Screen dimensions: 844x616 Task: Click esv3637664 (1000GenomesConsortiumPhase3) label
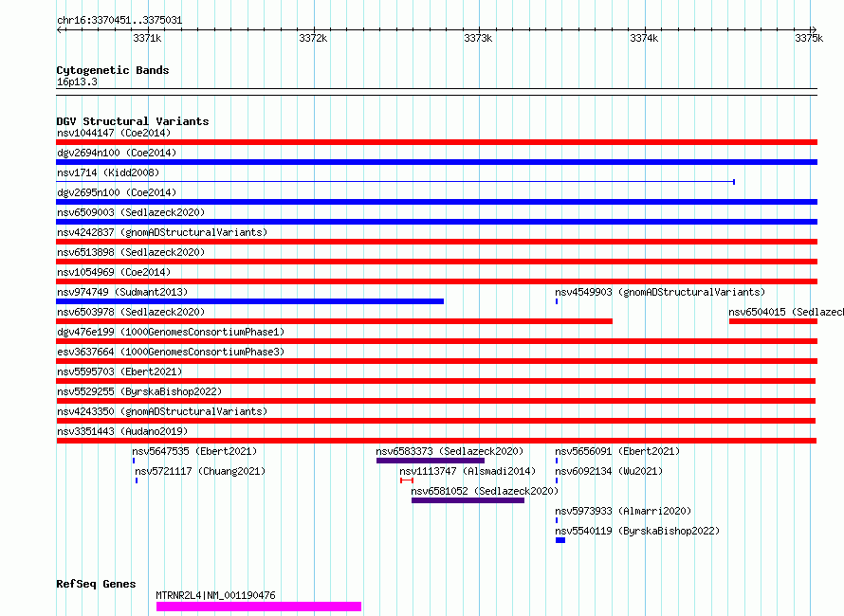[x=171, y=352]
